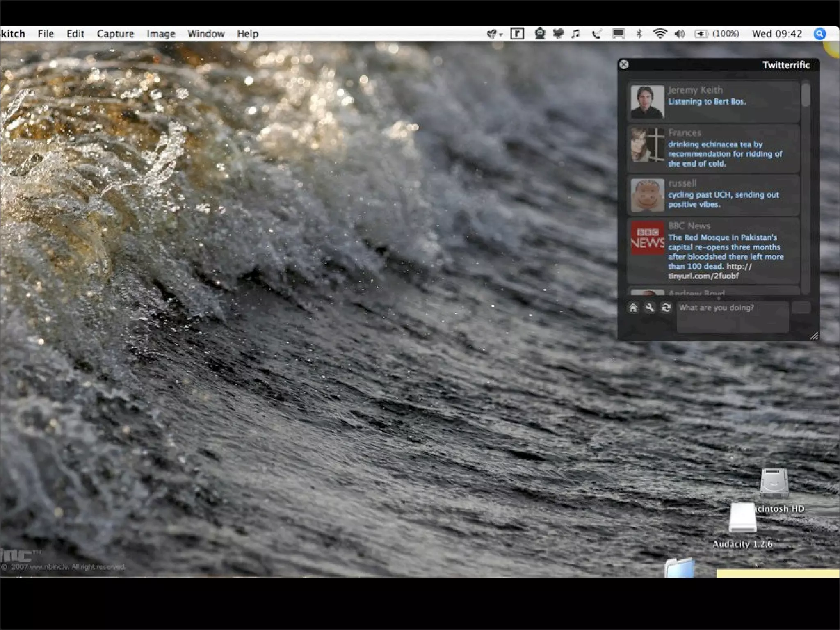Refresh tweets with the refresh icon
This screenshot has width=840, height=630.
(x=666, y=308)
